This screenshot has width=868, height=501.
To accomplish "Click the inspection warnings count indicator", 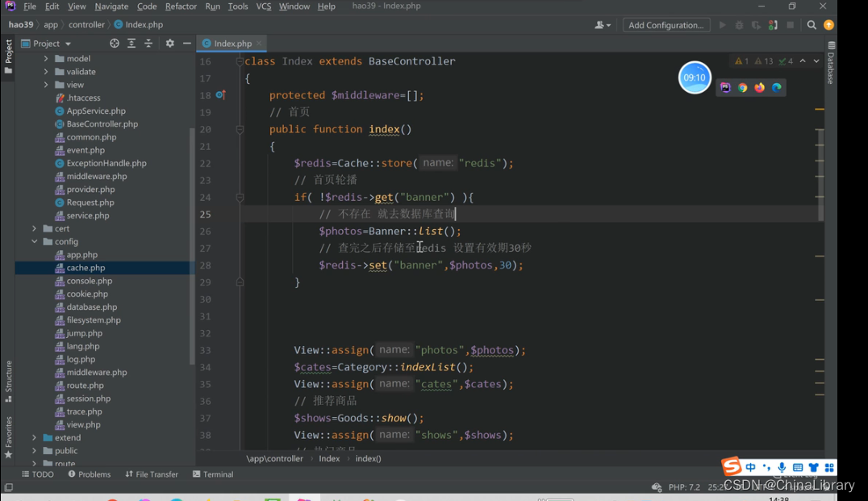I will (x=764, y=61).
